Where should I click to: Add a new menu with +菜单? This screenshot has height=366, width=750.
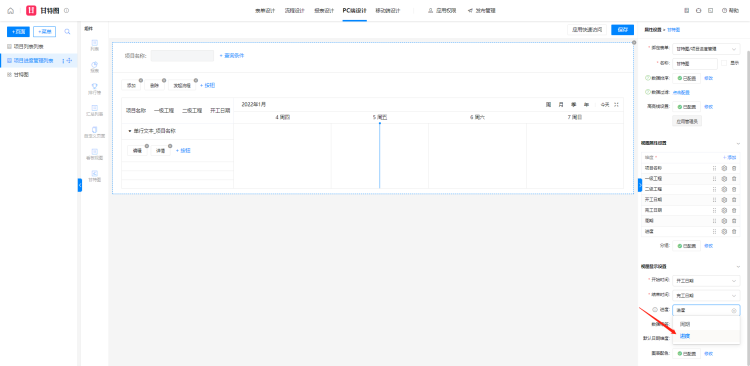(44, 32)
